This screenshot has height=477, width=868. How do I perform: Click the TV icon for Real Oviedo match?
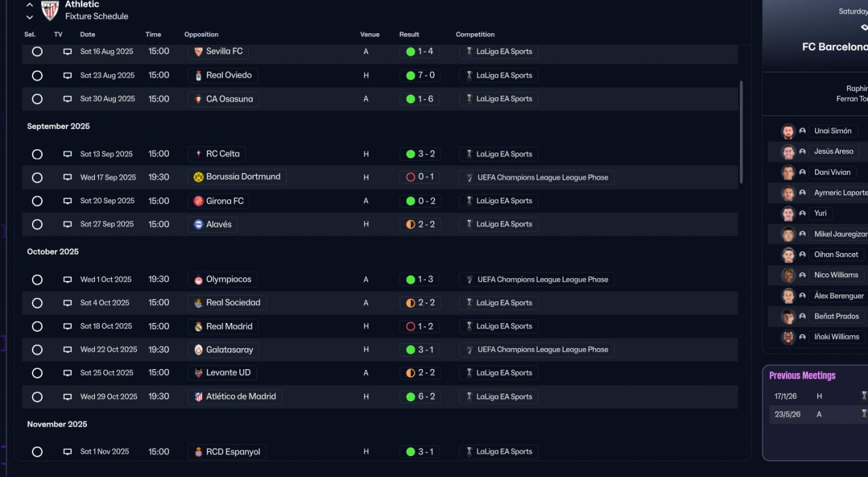coord(67,75)
